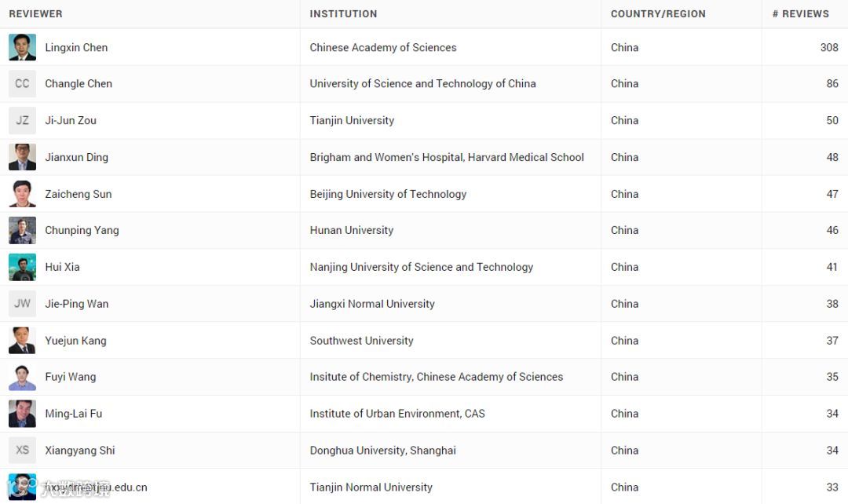Open Jie-Ping Wan's name link
The height and width of the screenshot is (504, 848).
click(x=77, y=304)
